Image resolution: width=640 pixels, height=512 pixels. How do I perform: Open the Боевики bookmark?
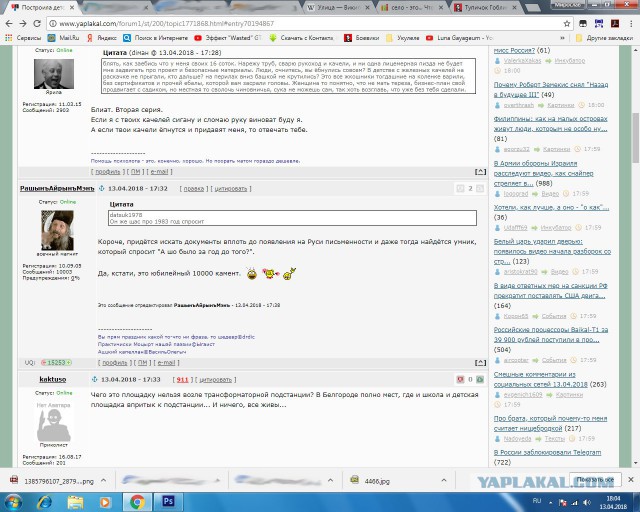362,38
